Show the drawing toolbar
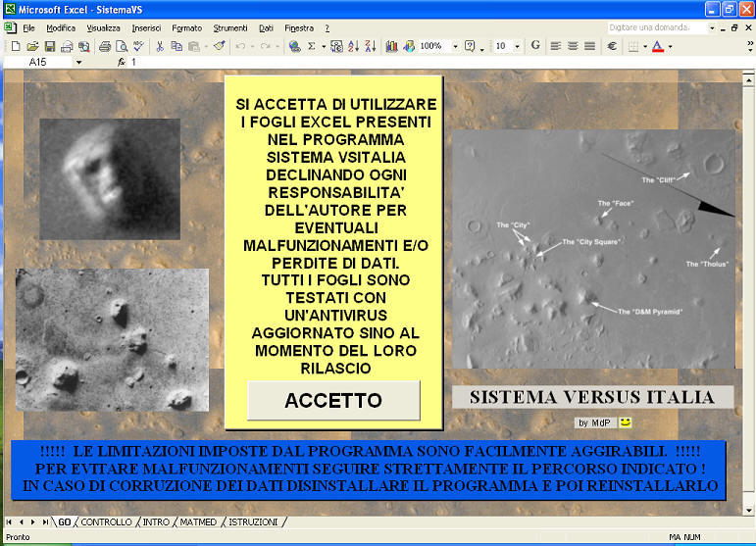The image size is (756, 546). pos(409,46)
